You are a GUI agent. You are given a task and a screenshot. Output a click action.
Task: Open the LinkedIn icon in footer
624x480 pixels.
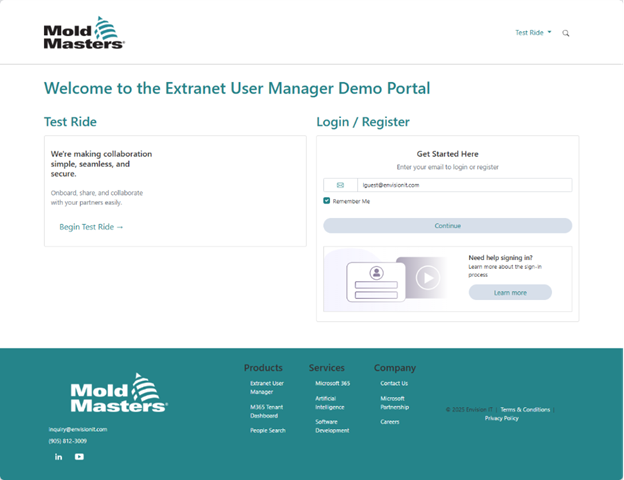pos(58,457)
